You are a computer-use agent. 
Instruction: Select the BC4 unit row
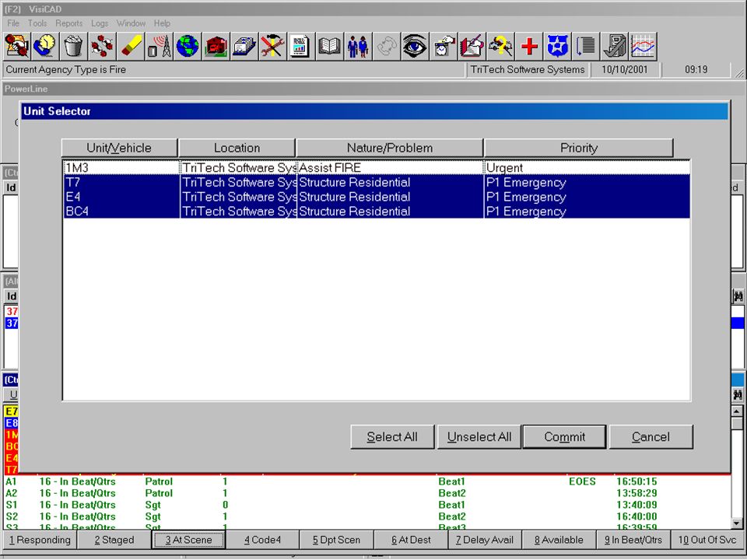(x=377, y=211)
